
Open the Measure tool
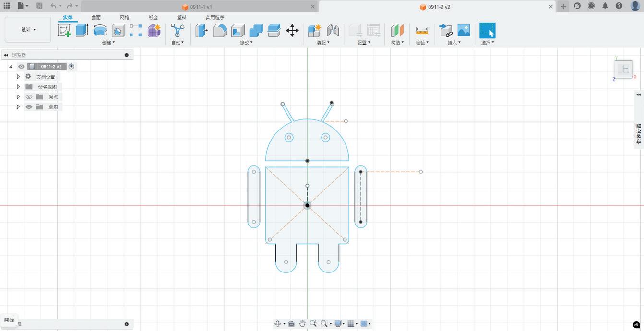pos(422,30)
